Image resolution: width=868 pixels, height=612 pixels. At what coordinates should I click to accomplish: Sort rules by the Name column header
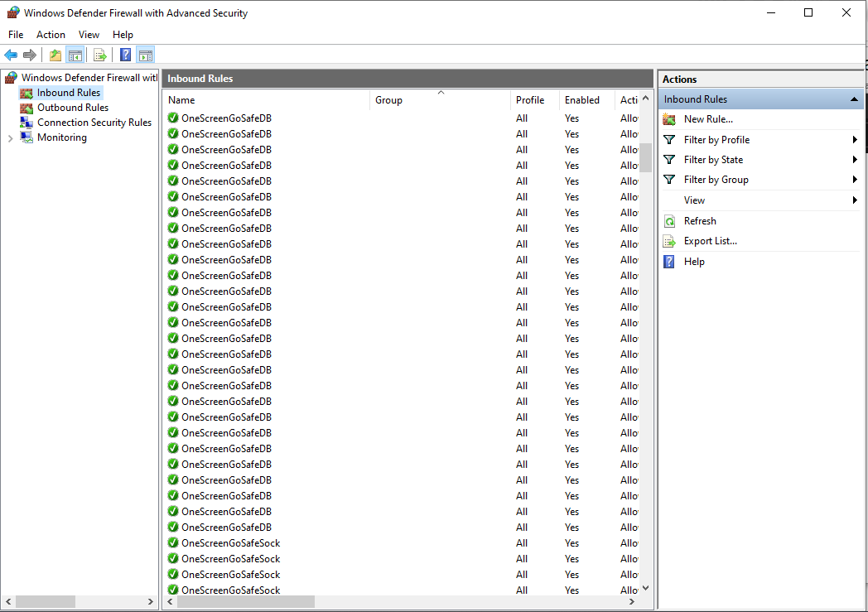click(267, 100)
